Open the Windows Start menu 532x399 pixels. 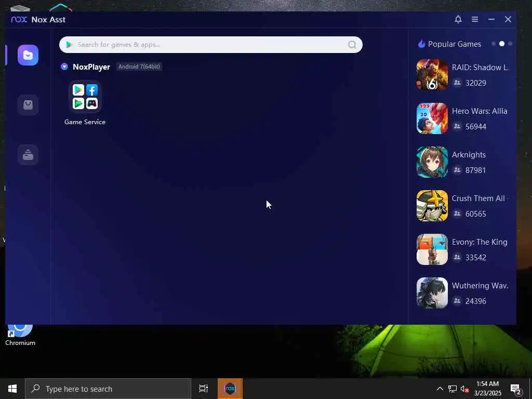(x=12, y=389)
